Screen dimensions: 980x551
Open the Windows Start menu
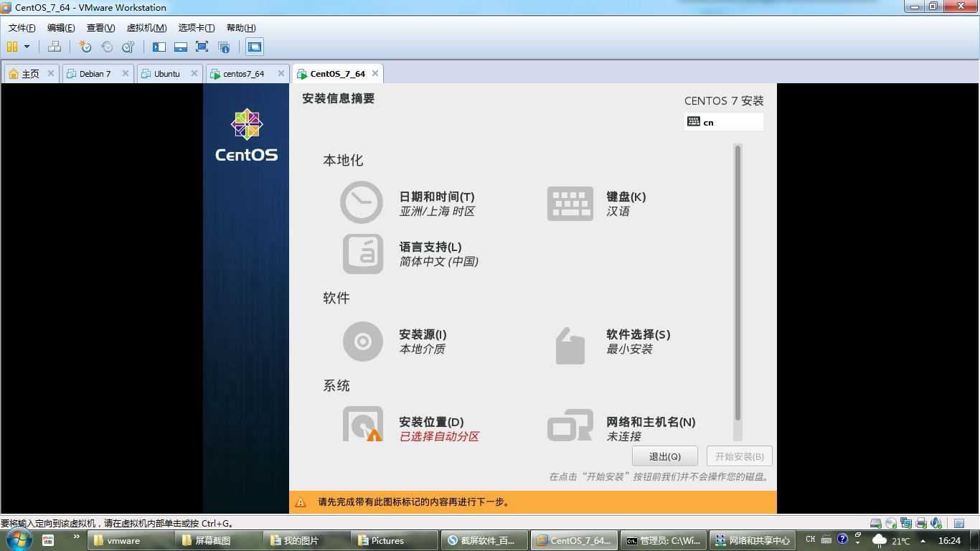tap(18, 540)
